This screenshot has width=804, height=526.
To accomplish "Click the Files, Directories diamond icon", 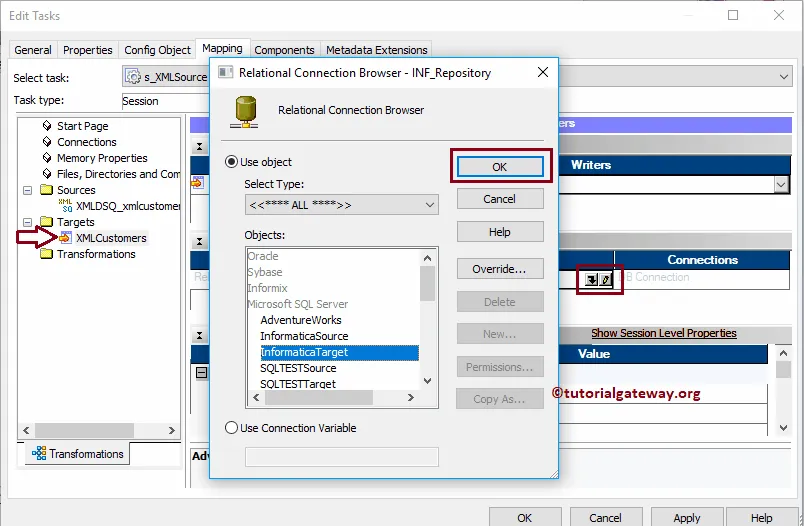I will point(47,173).
